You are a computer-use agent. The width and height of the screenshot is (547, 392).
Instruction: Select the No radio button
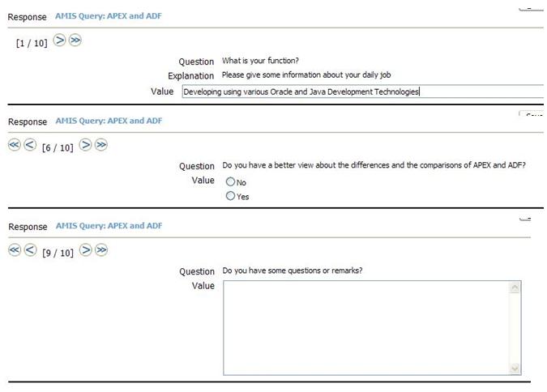[x=231, y=182]
